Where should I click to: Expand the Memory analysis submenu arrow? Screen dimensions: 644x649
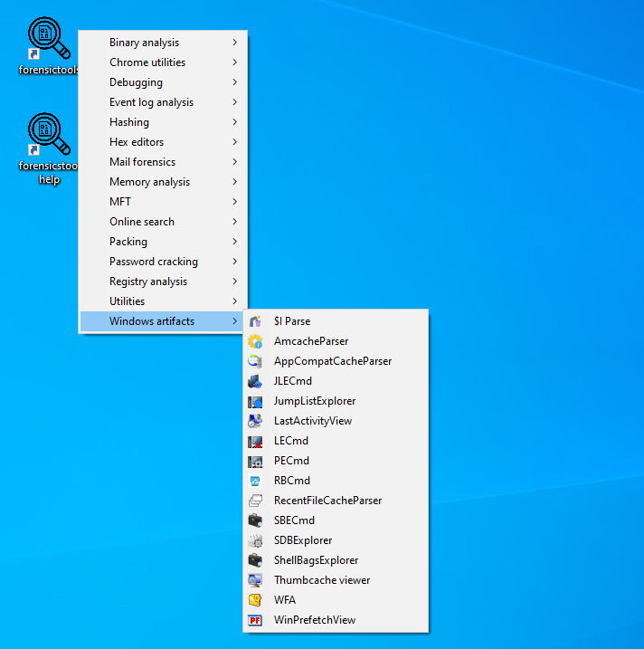tap(235, 182)
